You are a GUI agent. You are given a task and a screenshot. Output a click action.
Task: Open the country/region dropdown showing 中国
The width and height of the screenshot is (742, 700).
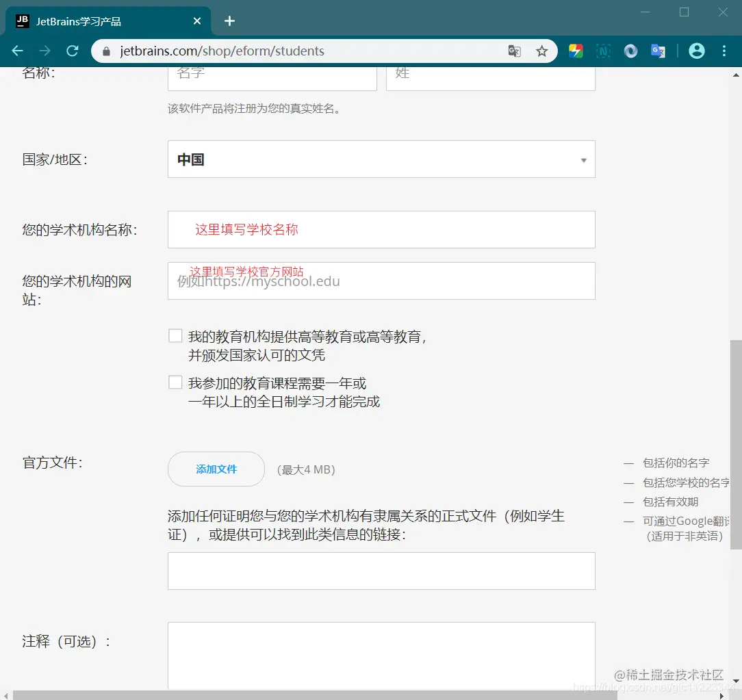(381, 159)
